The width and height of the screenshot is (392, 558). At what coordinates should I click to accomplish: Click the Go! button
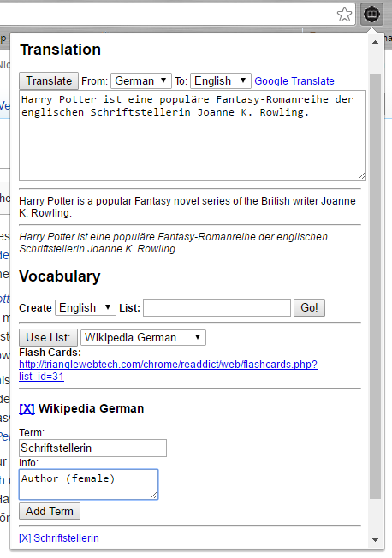(x=309, y=307)
